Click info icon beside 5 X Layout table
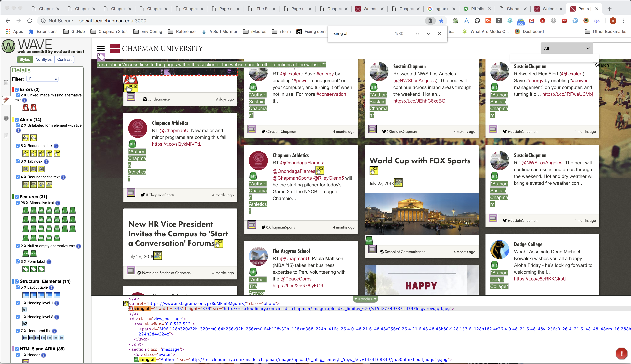 tap(51, 287)
